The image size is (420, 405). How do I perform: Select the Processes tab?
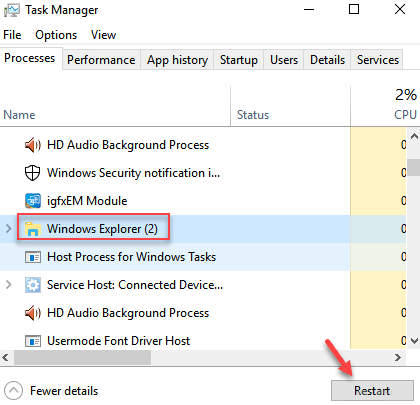[x=30, y=58]
